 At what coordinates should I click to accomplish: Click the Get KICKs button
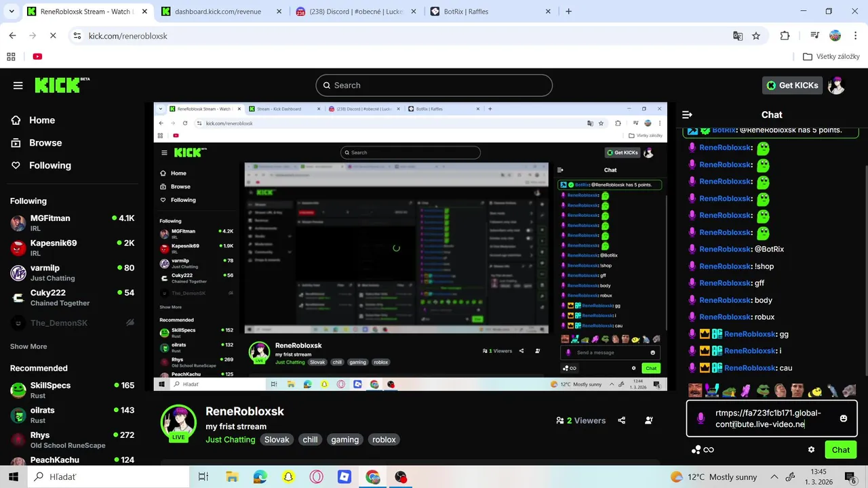[792, 85]
